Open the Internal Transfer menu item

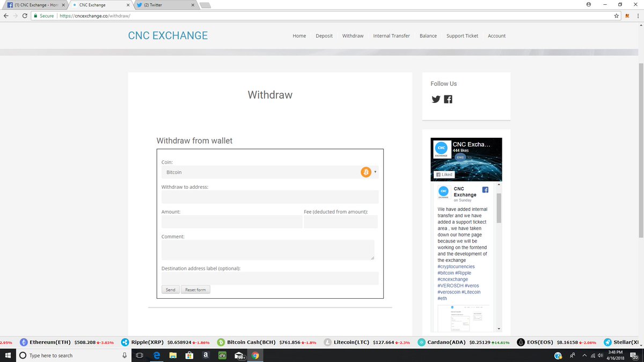click(x=391, y=36)
